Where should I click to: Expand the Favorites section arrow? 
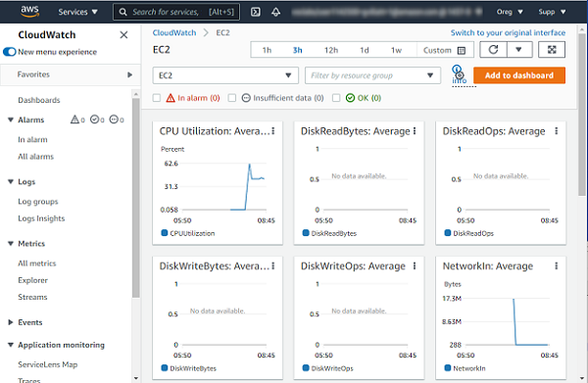pyautogui.click(x=129, y=74)
